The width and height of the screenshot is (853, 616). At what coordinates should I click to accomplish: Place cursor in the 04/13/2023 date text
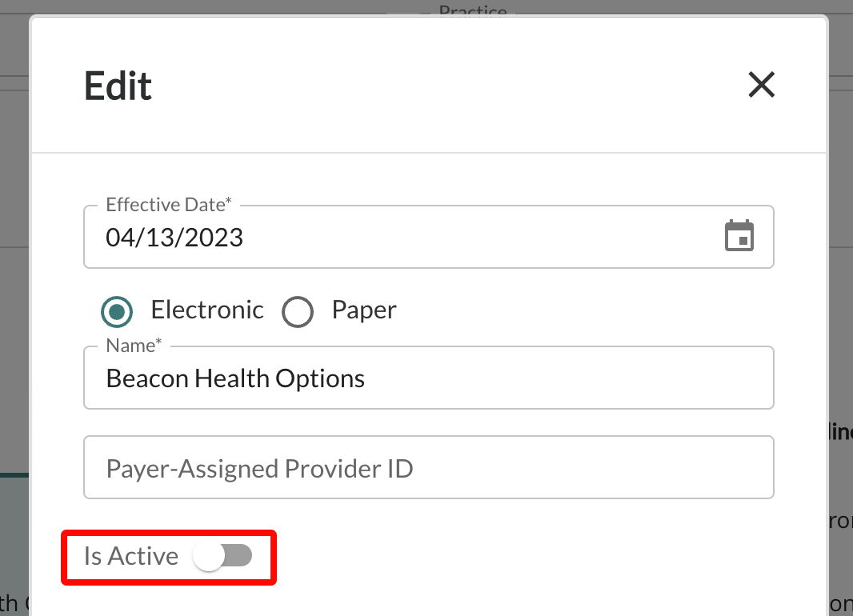pos(174,238)
